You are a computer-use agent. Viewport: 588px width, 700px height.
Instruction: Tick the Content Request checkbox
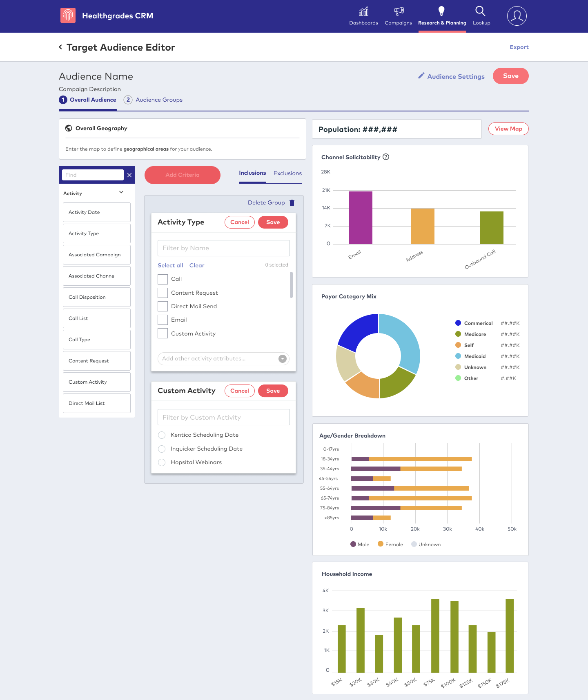pyautogui.click(x=163, y=293)
